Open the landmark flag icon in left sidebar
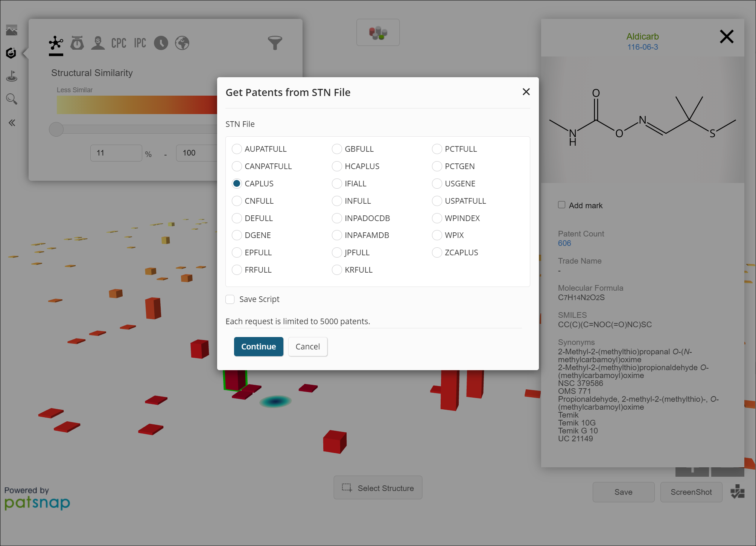Viewport: 756px width, 546px height. [12, 76]
